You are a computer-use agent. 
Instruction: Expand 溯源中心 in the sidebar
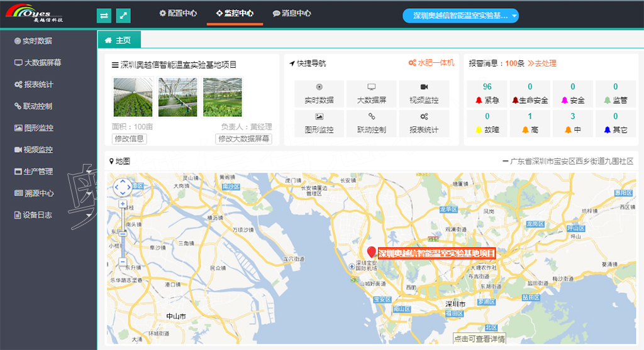point(38,194)
